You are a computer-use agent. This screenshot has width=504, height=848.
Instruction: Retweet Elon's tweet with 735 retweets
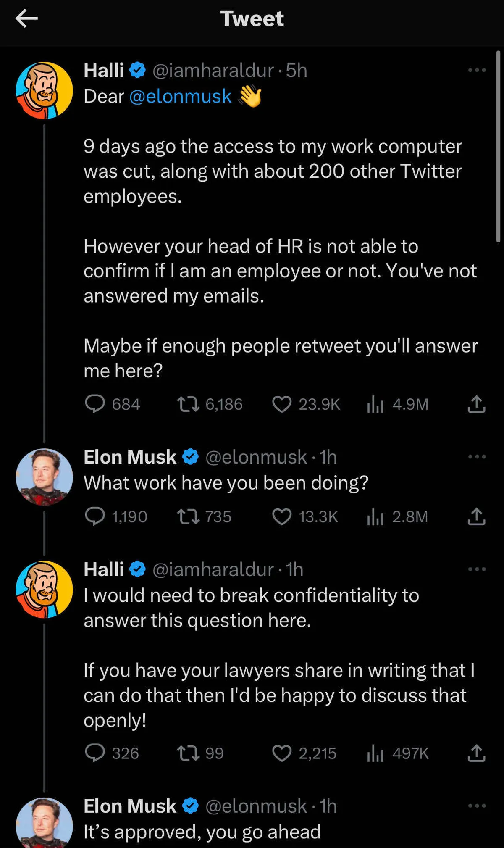click(188, 517)
